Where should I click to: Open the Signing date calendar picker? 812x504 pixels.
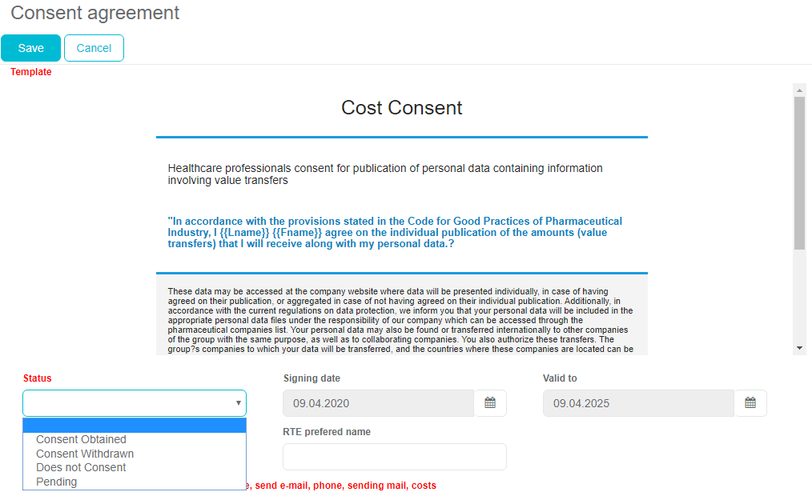[x=491, y=403]
